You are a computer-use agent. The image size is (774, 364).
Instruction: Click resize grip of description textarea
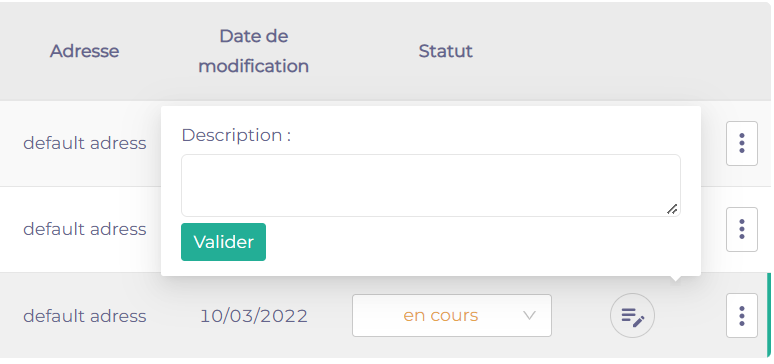tap(672, 209)
